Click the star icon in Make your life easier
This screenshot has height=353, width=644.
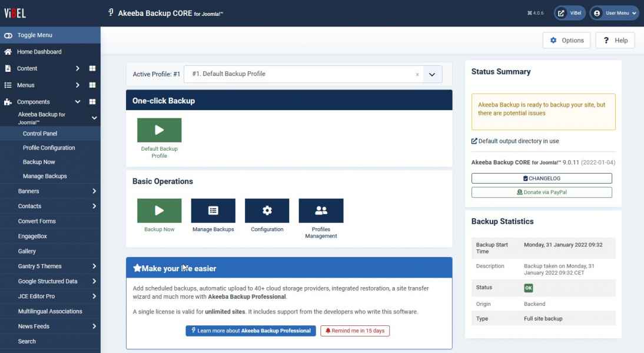[137, 268]
